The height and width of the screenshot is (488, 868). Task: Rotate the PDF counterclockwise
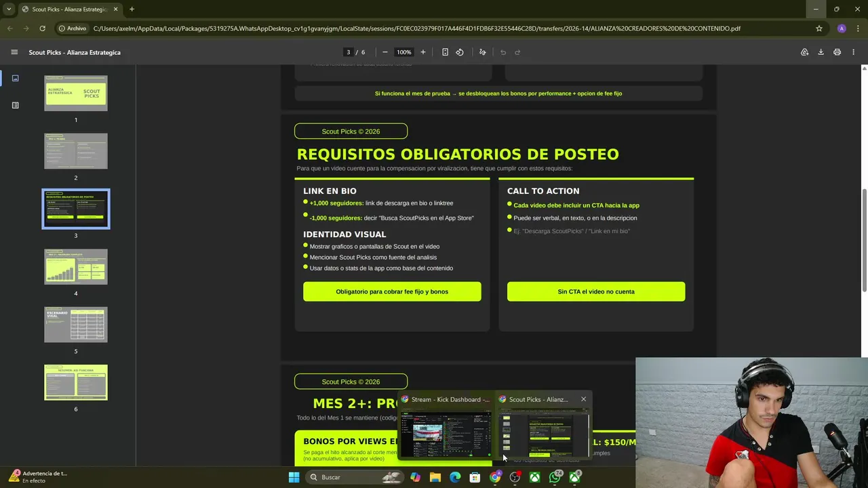coord(460,52)
